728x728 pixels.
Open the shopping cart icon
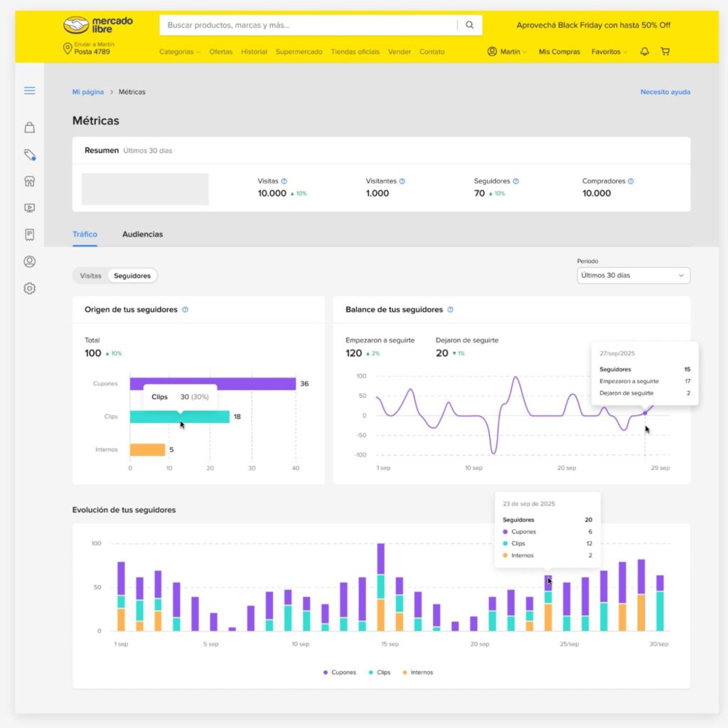coord(665,51)
